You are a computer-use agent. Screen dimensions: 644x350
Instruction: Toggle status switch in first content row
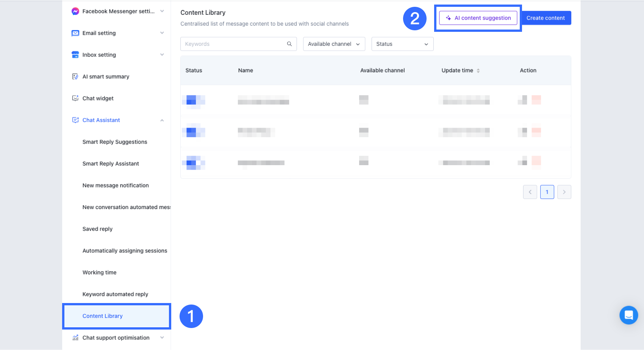(x=193, y=100)
